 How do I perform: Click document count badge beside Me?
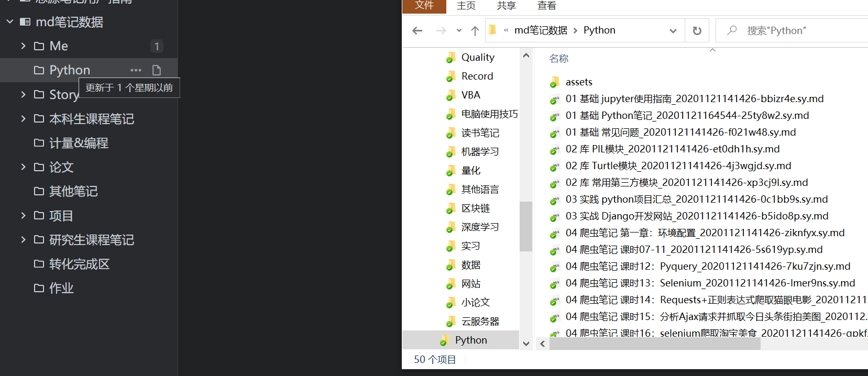click(x=157, y=46)
